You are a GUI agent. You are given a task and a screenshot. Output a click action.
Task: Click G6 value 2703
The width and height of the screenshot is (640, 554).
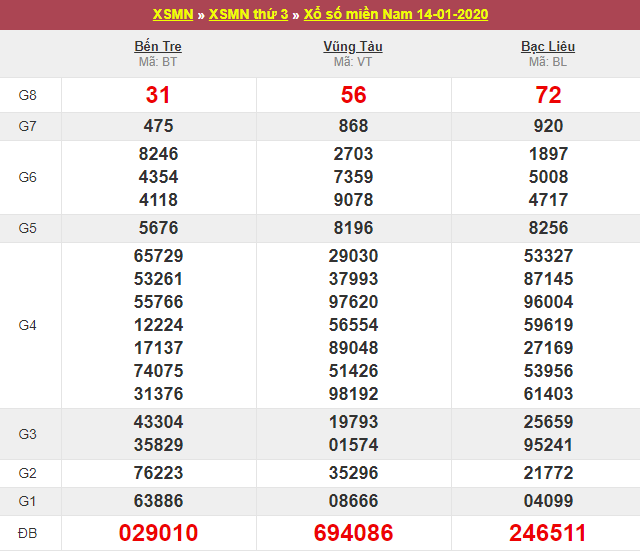coord(353,154)
